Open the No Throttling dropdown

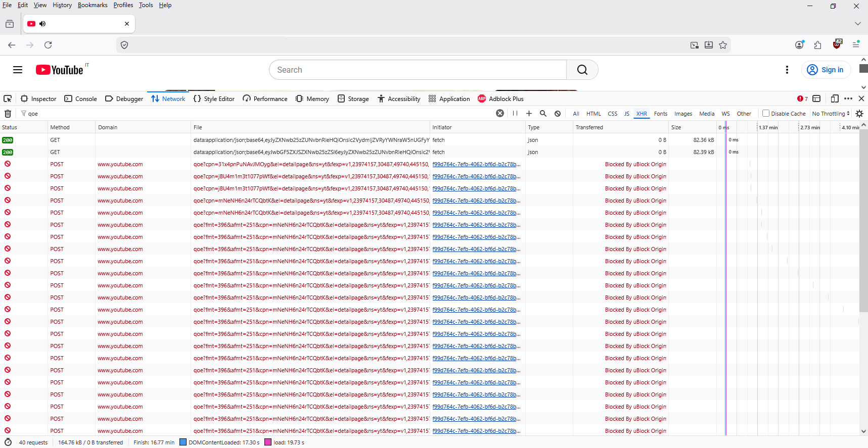click(x=831, y=114)
